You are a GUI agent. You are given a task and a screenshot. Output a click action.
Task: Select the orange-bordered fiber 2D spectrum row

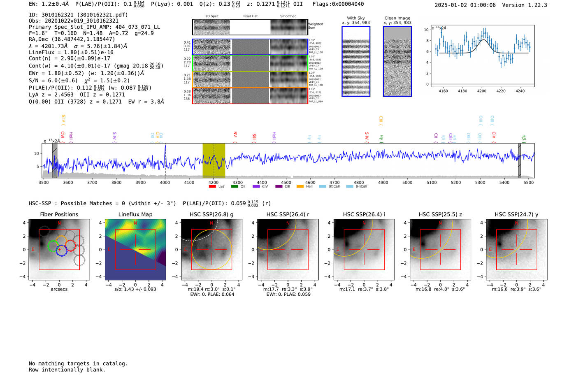point(250,79)
